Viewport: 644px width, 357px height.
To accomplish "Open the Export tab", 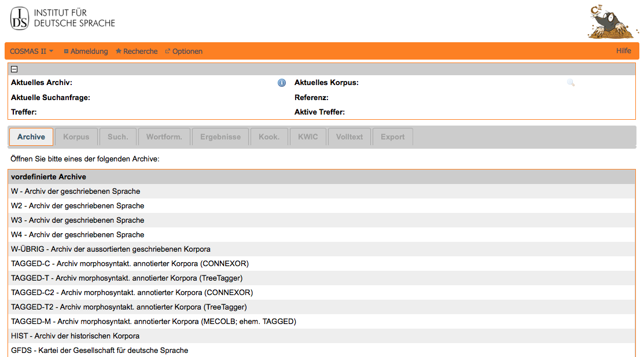I will click(393, 137).
